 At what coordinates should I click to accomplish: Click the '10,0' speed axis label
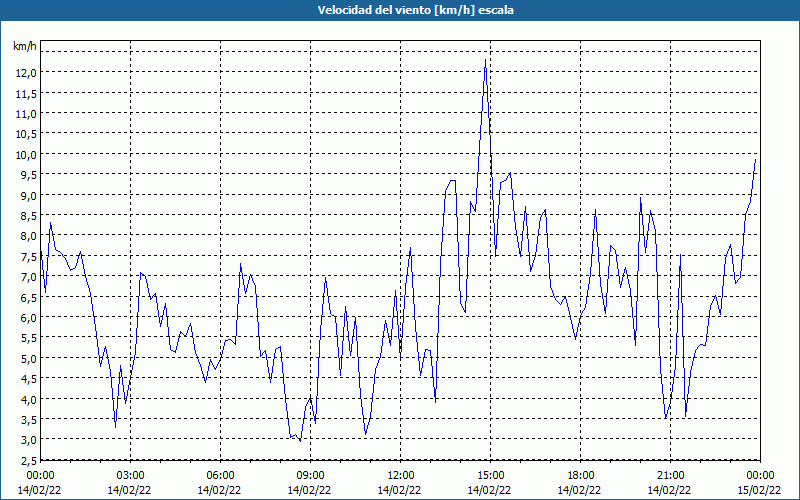pyautogui.click(x=26, y=155)
